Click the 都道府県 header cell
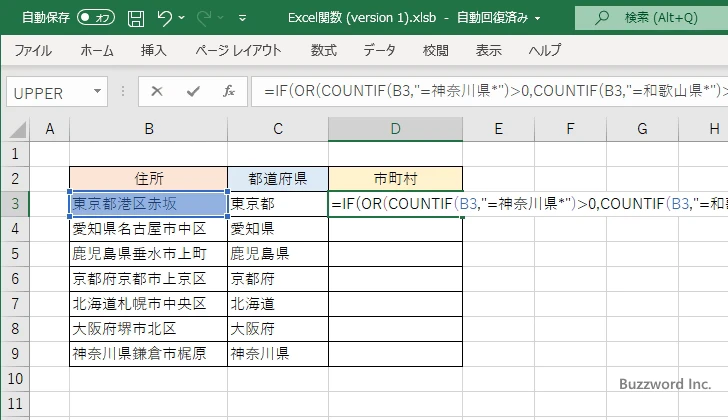 [278, 179]
